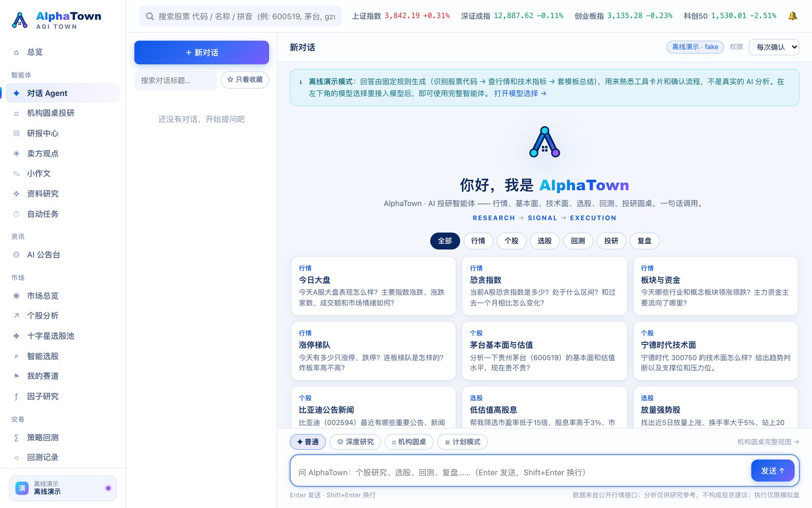Click the document icon beside 研报中心

[x=16, y=133]
